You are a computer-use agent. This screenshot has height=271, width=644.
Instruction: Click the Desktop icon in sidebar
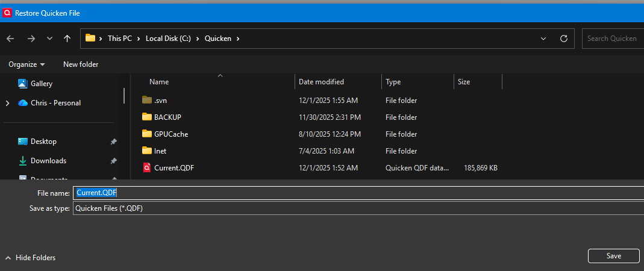(22, 142)
